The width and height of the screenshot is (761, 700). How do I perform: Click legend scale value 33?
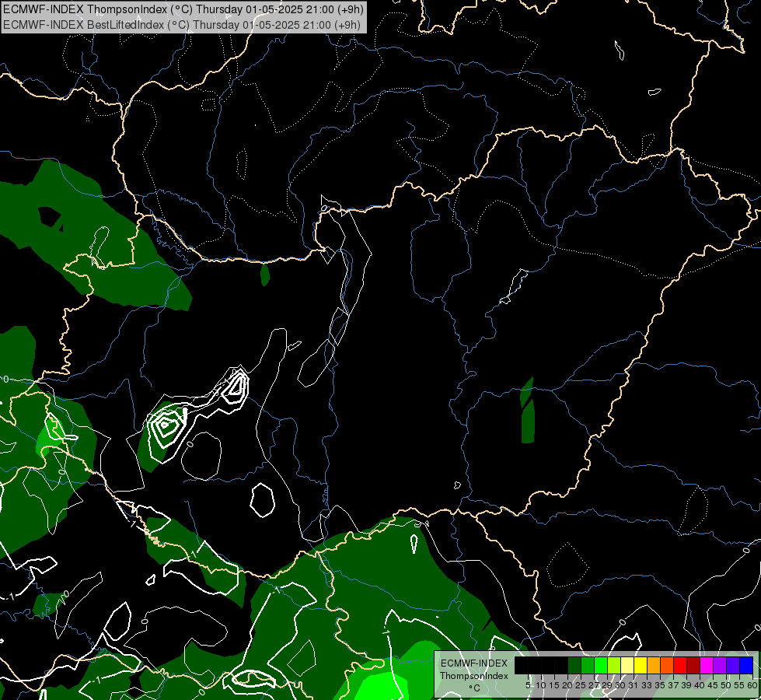click(x=647, y=685)
